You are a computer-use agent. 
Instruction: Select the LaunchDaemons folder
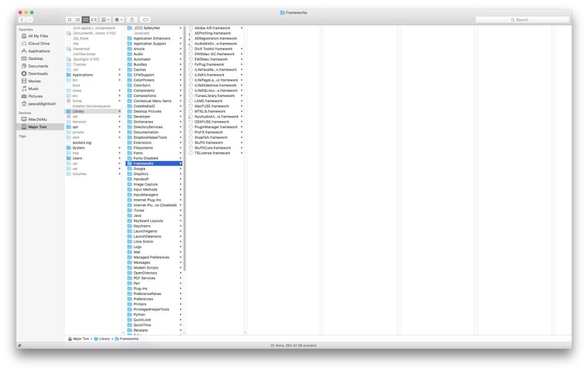click(154, 236)
